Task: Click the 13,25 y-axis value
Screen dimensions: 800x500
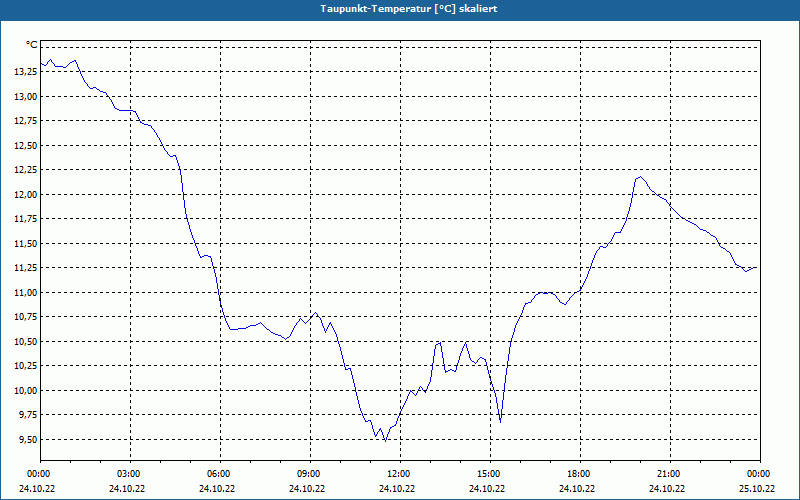Action: point(26,72)
